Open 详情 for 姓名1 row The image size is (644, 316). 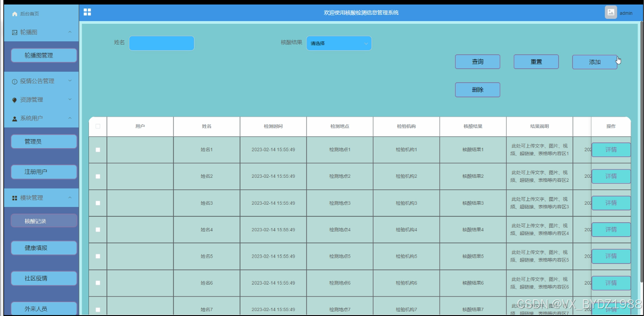[611, 150]
